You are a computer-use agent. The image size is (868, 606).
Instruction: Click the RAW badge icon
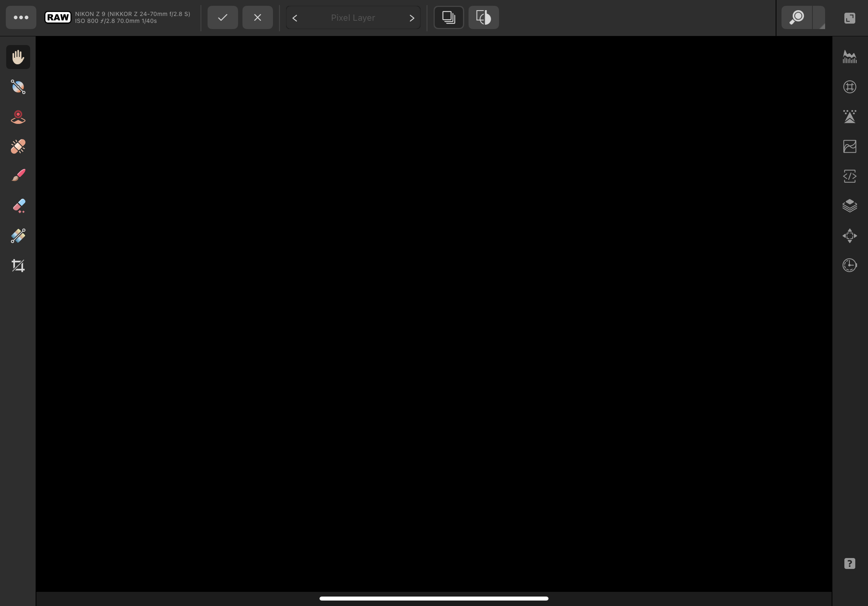click(x=58, y=17)
